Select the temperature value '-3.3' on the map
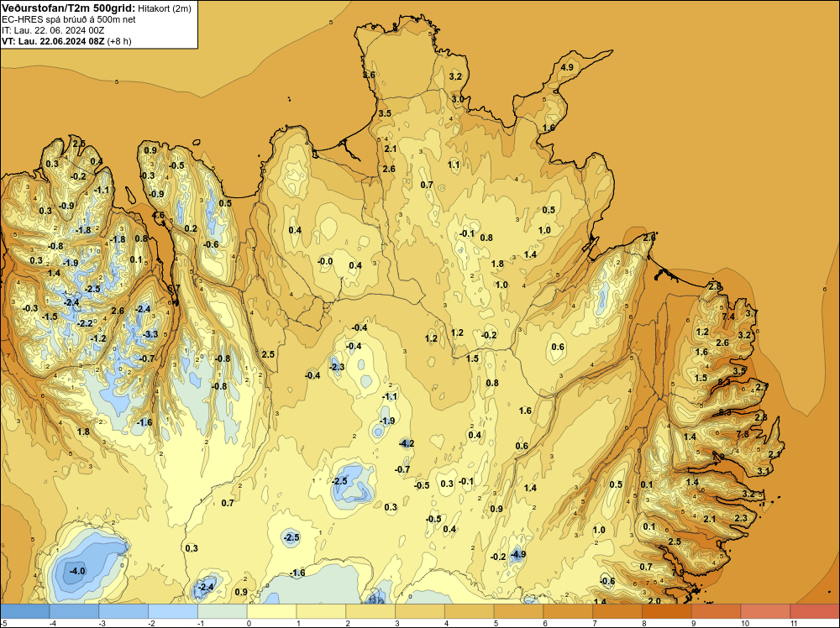840x628 pixels. pyautogui.click(x=150, y=334)
